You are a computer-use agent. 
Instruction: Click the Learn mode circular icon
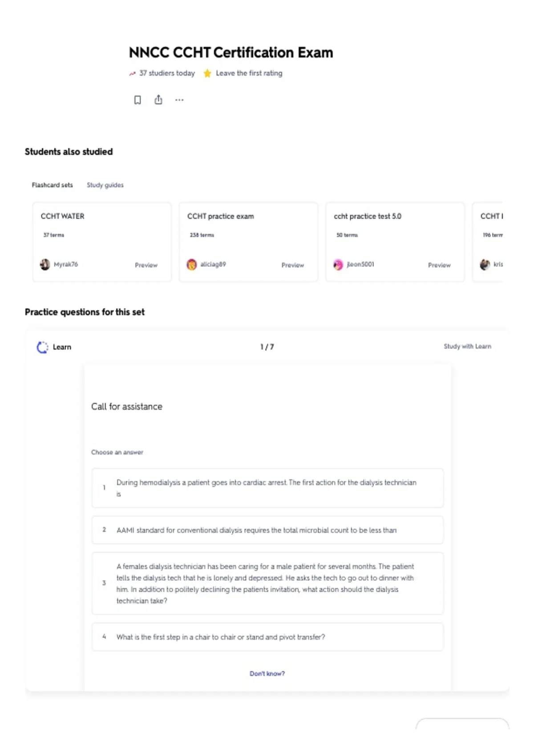[x=42, y=347]
